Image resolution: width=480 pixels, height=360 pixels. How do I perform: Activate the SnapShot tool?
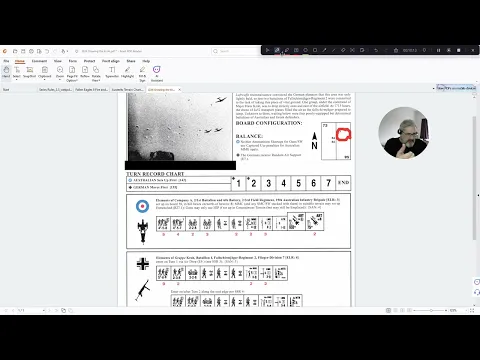click(x=29, y=72)
